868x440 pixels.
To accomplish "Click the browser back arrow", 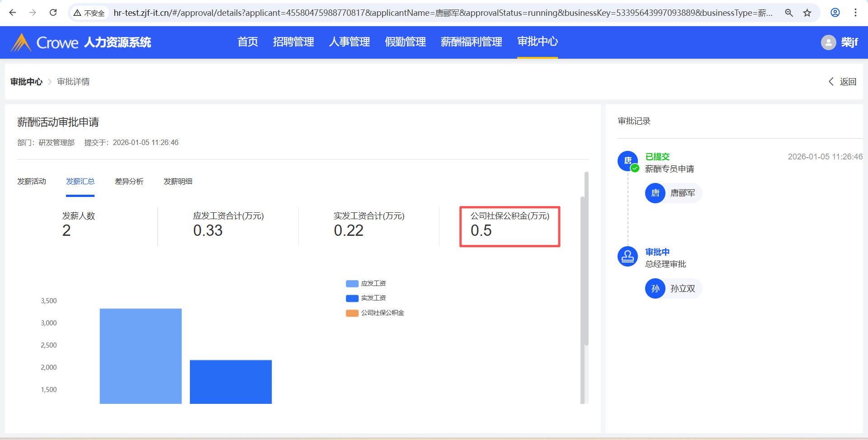I will click(13, 13).
